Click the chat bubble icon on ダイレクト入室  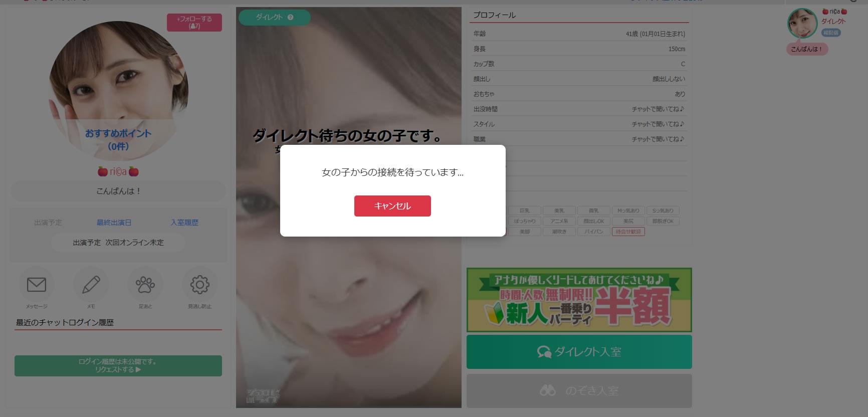point(544,352)
